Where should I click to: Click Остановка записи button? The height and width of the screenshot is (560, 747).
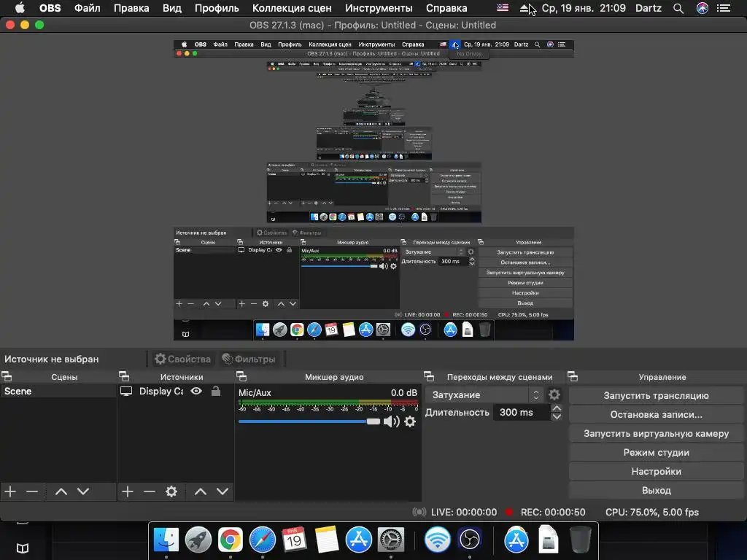(656, 415)
